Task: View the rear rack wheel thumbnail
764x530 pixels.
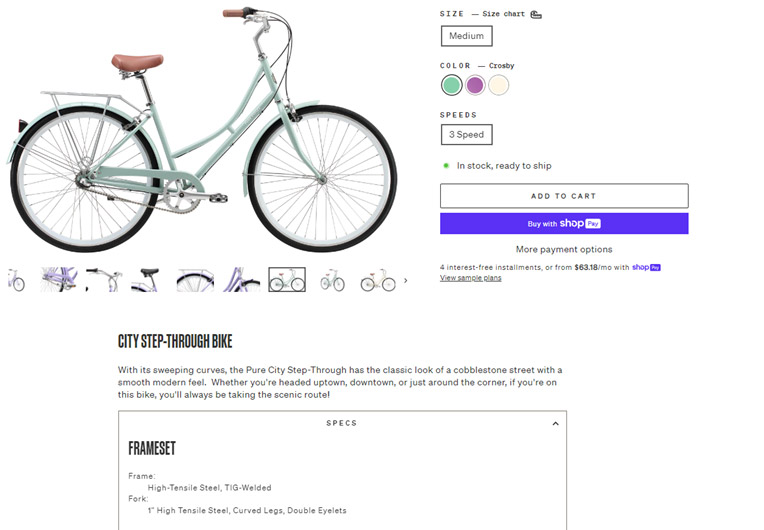Action: coord(195,280)
